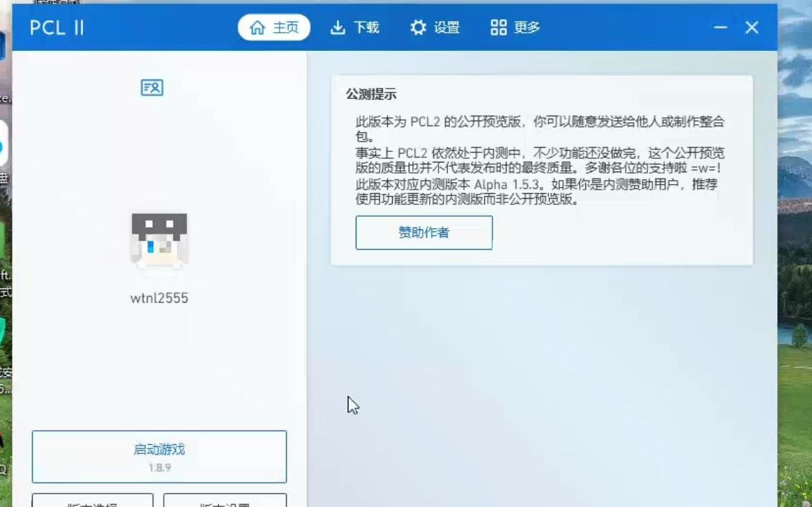Click the 赞助作者 sponsor author button
This screenshot has height=507, width=812.
pyautogui.click(x=423, y=232)
